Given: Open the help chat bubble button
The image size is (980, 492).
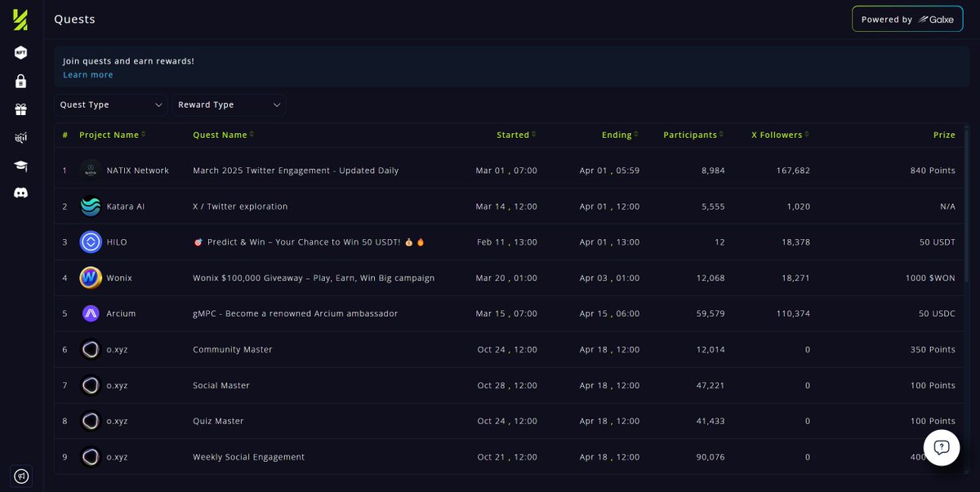Looking at the screenshot, I should coord(942,447).
